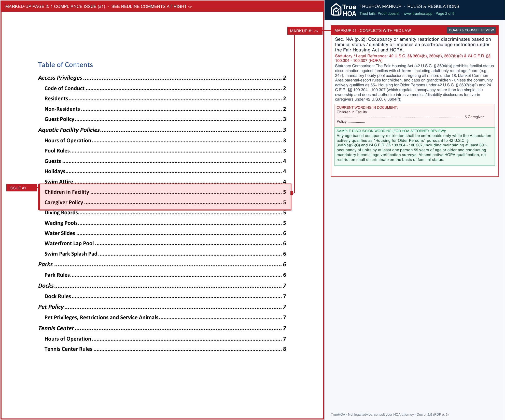Go to Aquatic Facility Policies heading
Viewport: 505px width, 420px height.
pos(162,130)
